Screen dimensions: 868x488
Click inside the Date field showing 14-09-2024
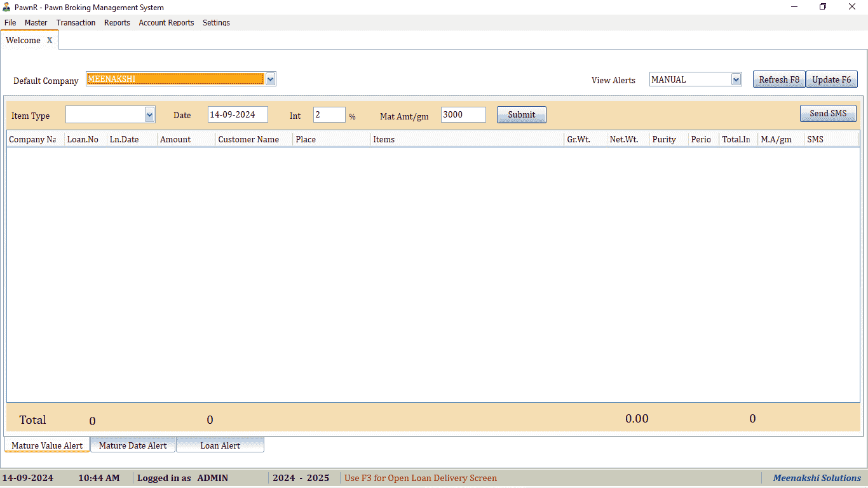pos(238,114)
